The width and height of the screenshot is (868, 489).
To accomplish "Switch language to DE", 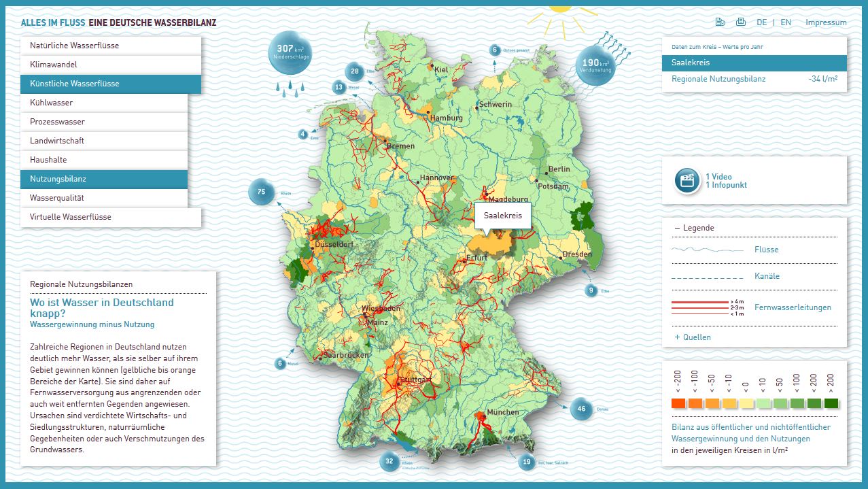I will pos(761,22).
